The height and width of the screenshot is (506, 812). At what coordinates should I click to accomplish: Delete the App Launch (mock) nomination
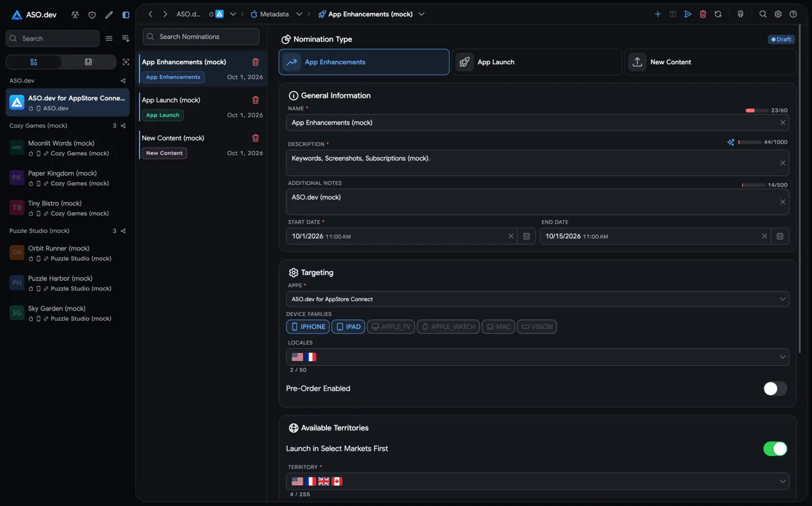tap(255, 100)
